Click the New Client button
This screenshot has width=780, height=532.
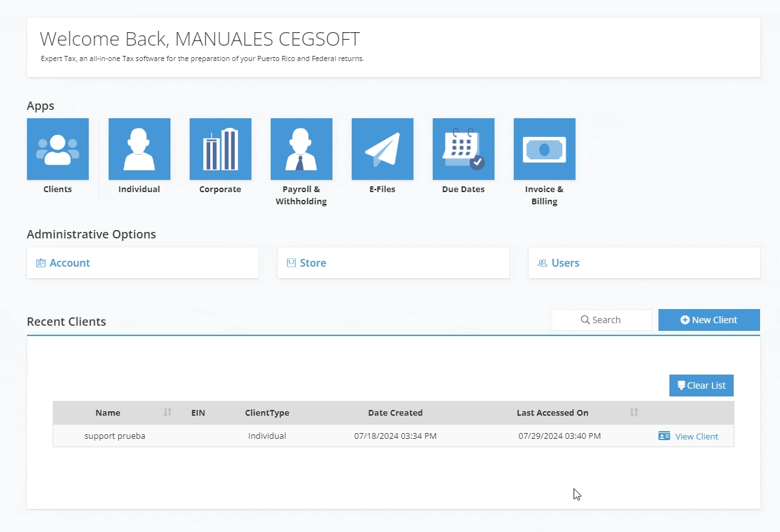[709, 320]
